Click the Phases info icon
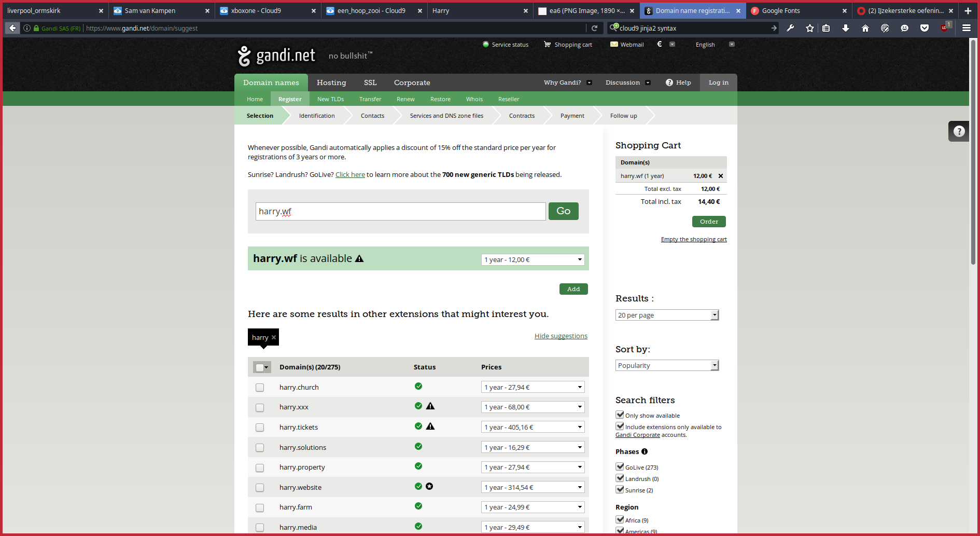The width and height of the screenshot is (980, 536). (x=645, y=451)
